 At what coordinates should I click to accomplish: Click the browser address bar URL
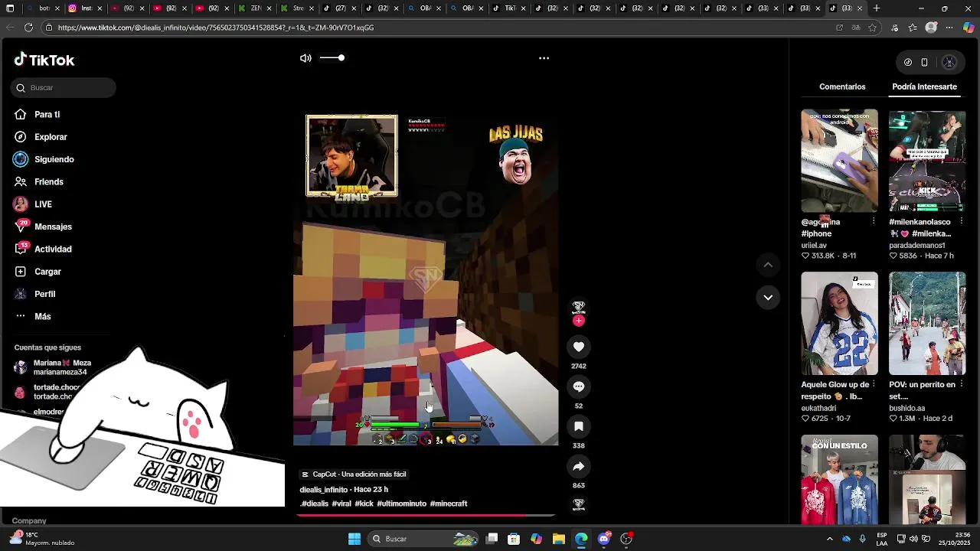coord(216,28)
